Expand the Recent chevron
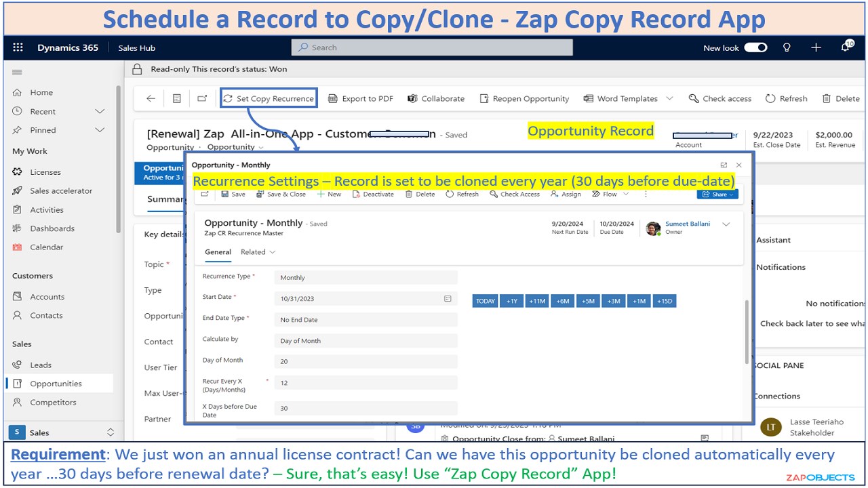Viewport: 868px width, 488px height. tap(100, 111)
